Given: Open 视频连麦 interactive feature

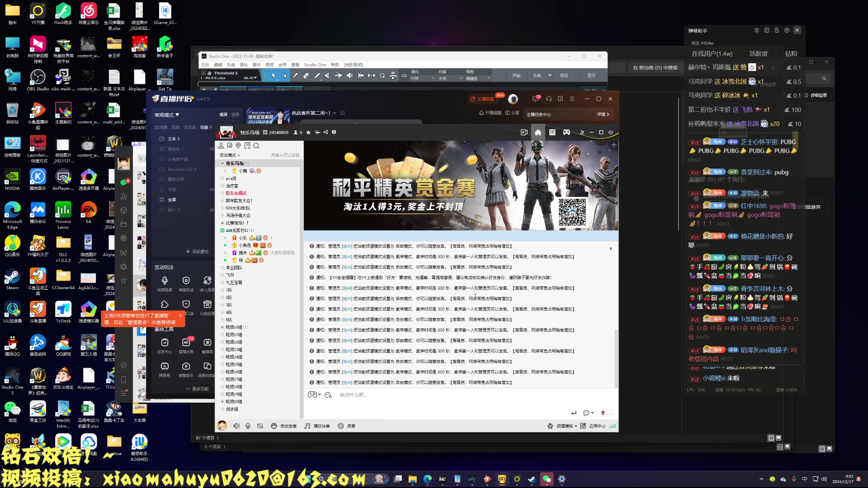Looking at the screenshot, I should 165,284.
